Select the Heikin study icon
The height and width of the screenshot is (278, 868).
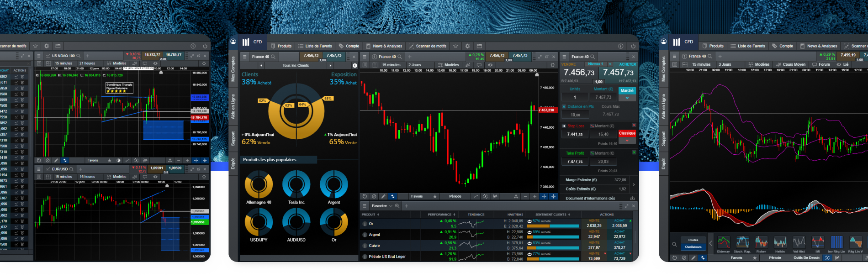(x=780, y=242)
